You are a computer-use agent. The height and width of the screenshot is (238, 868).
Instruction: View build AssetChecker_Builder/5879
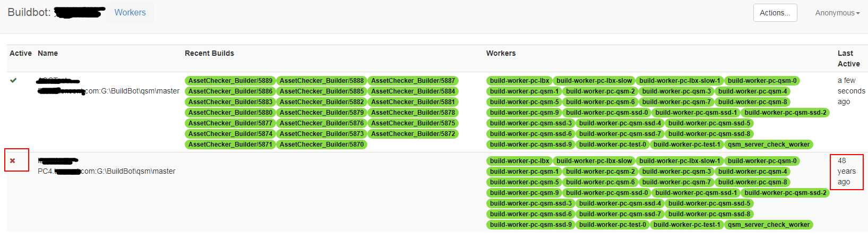tap(322, 113)
